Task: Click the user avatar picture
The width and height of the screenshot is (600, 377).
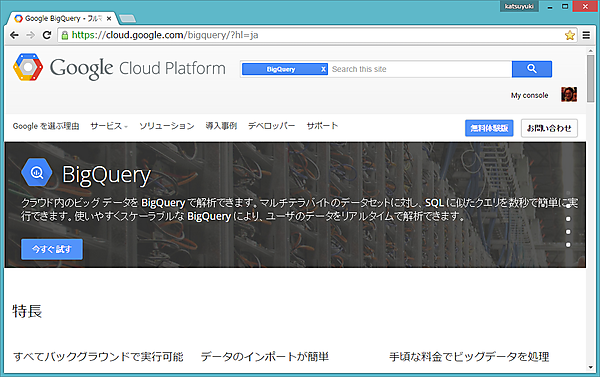Action: coord(569,95)
